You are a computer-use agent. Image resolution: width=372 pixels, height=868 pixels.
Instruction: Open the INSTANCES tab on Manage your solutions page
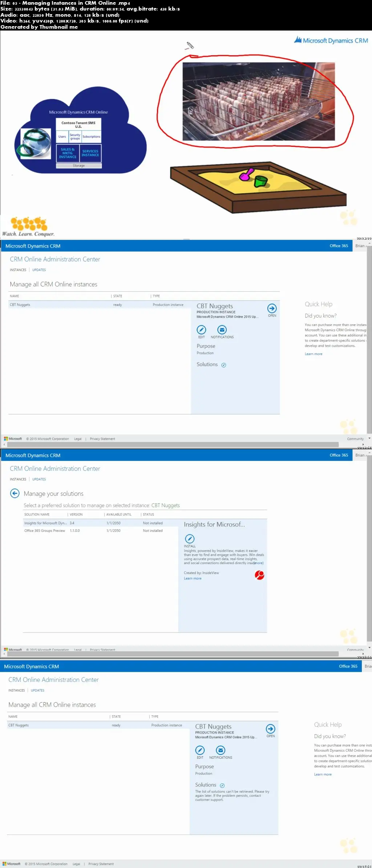[x=18, y=479]
